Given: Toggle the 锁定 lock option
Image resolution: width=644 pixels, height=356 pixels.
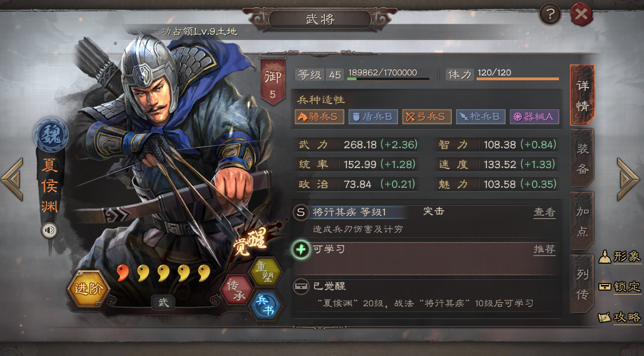Looking at the screenshot, I should tap(620, 287).
